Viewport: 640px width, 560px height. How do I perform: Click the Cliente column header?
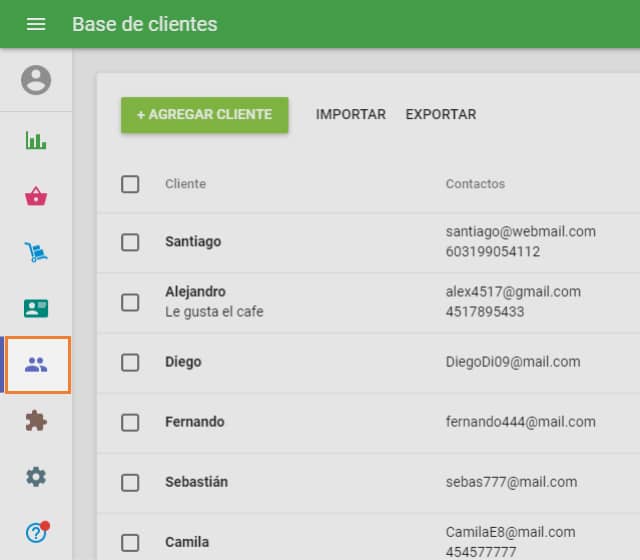185,184
